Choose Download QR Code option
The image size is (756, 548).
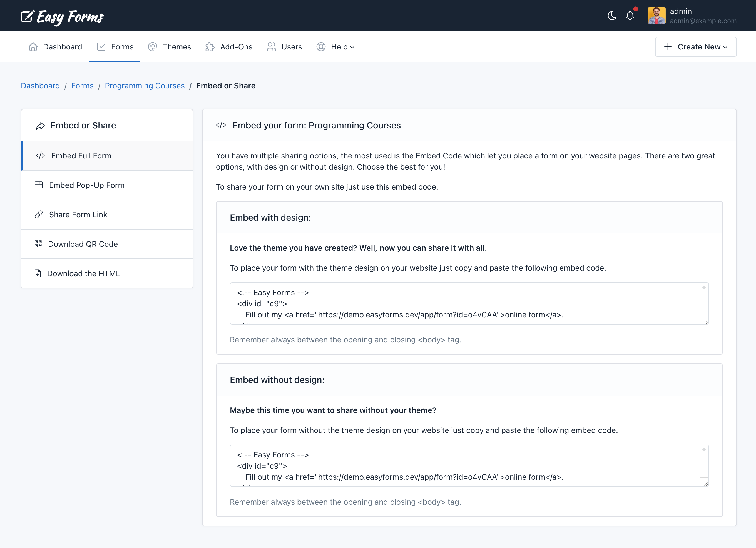pos(107,244)
